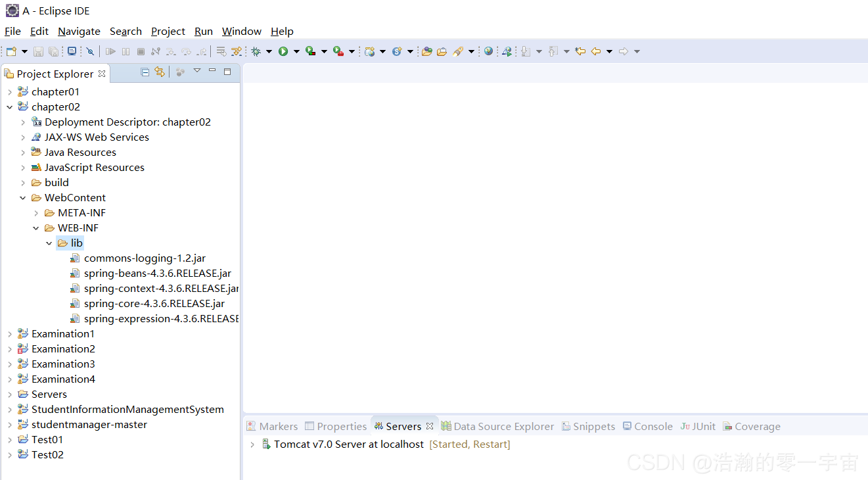This screenshot has width=868, height=480.
Task: Open the File menu
Action: (12, 31)
